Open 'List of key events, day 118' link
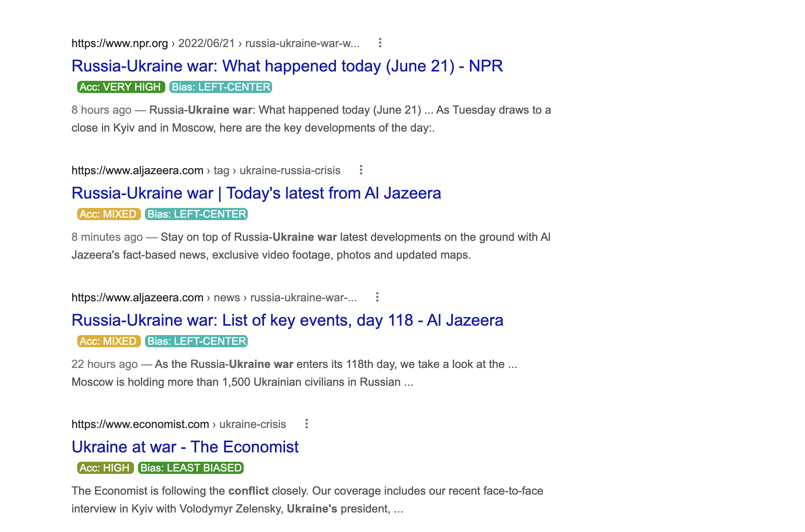Viewport: 805px width, 532px height. tap(287, 320)
